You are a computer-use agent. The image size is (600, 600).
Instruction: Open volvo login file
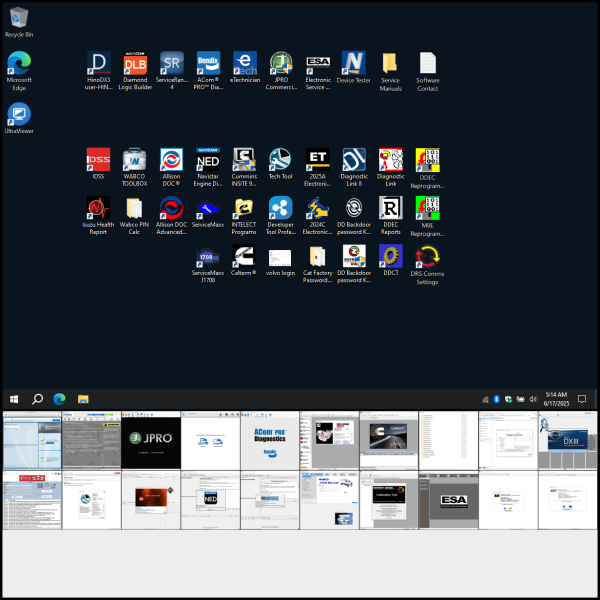click(280, 260)
